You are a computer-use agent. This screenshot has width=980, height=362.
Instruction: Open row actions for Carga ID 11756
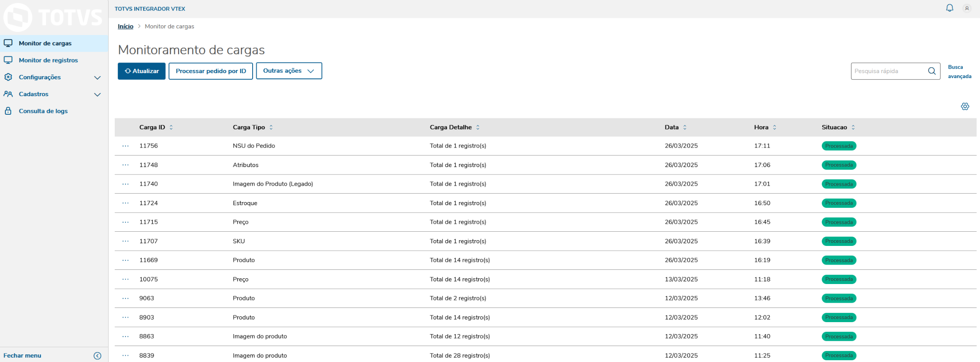point(125,146)
